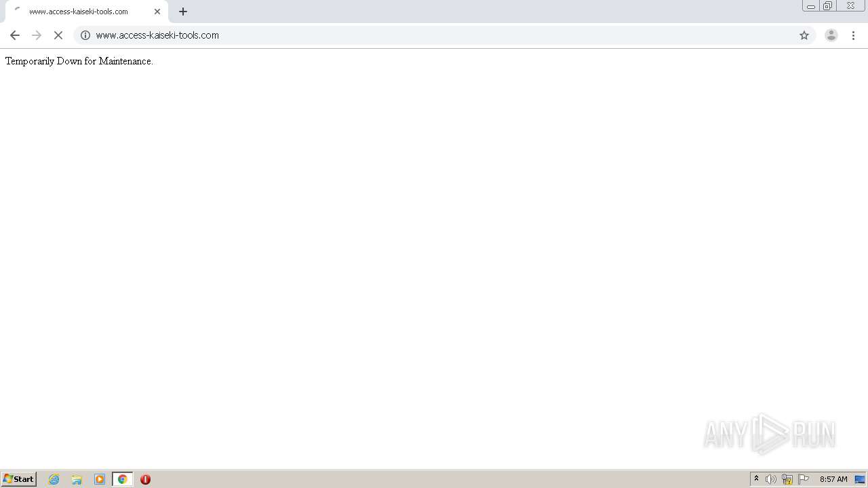Bookmark this page with the star icon
Viewport: 868px width, 488px height.
tap(804, 35)
